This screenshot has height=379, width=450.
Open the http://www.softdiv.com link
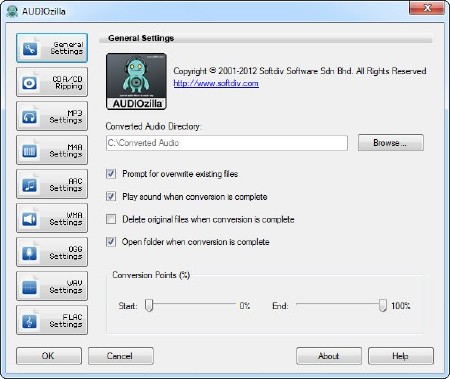[x=216, y=83]
